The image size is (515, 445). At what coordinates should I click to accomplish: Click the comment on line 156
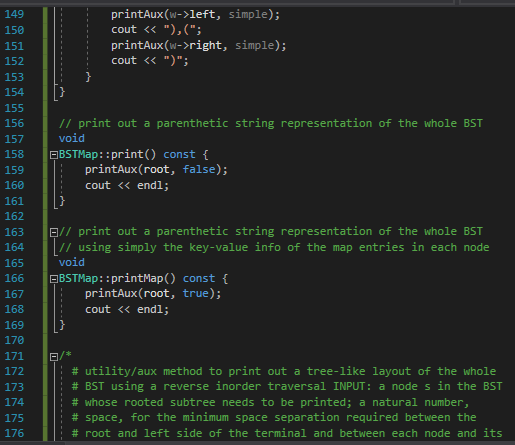(x=271, y=123)
